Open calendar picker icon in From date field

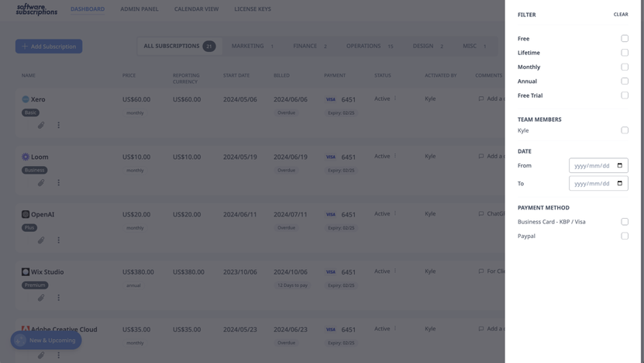click(x=620, y=165)
